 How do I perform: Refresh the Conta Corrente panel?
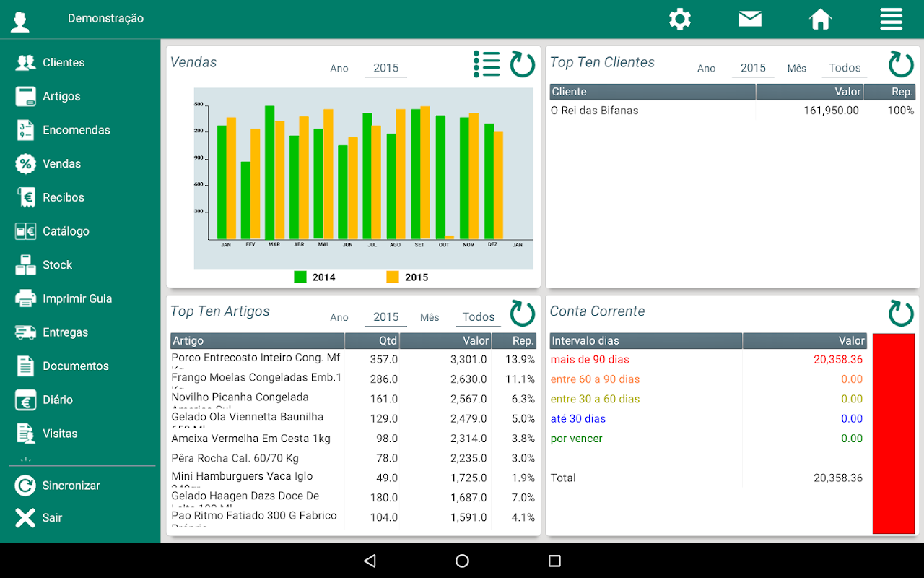pos(901,314)
